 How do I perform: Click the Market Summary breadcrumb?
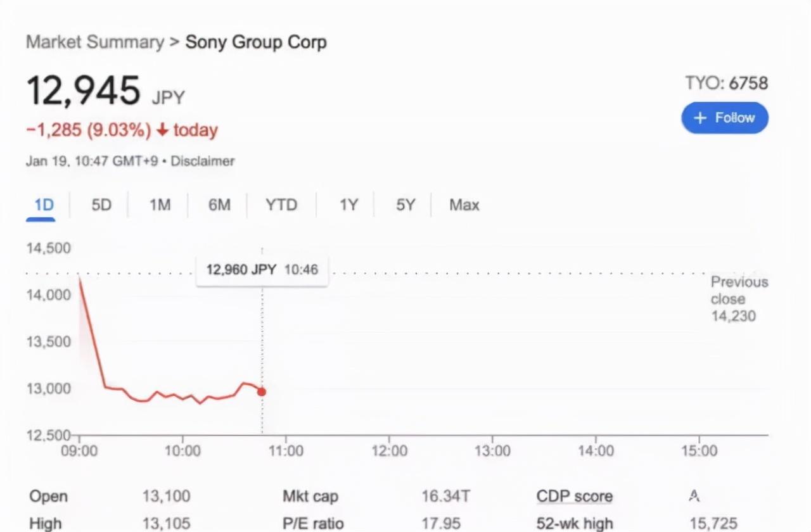(x=95, y=42)
